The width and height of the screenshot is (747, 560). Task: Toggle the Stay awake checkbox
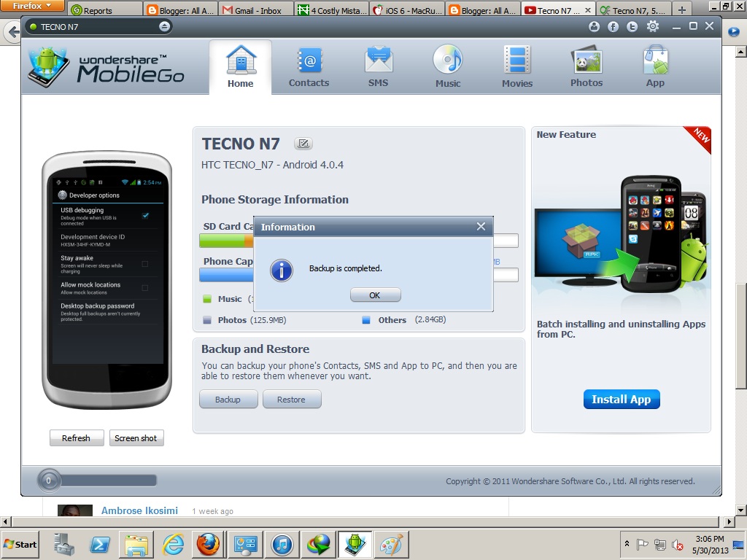tap(145, 264)
